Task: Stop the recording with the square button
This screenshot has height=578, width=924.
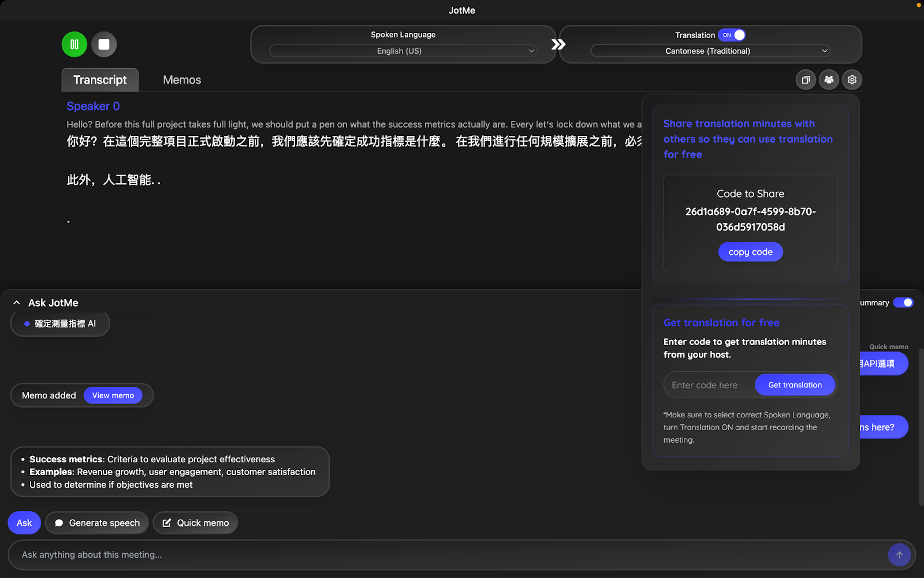Action: click(104, 45)
